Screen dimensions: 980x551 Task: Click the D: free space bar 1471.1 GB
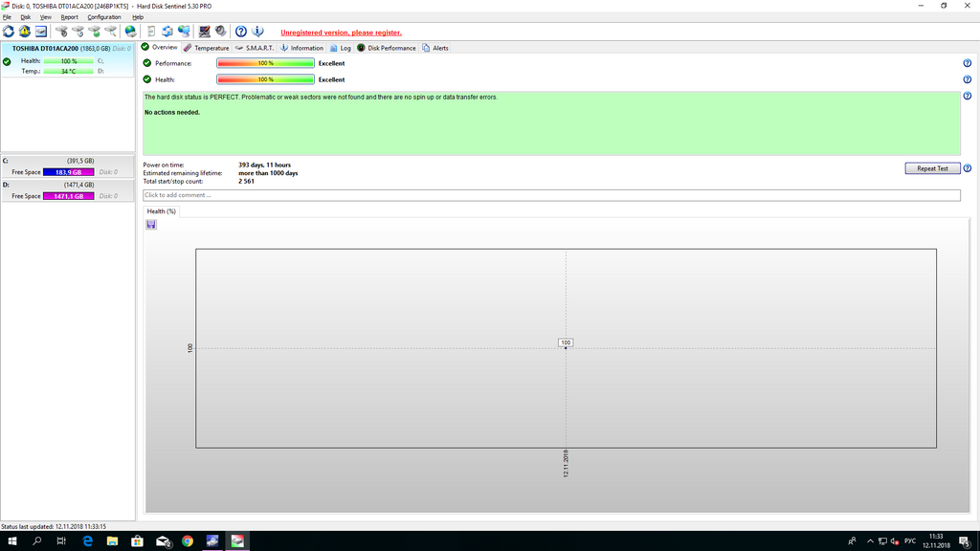coord(69,196)
